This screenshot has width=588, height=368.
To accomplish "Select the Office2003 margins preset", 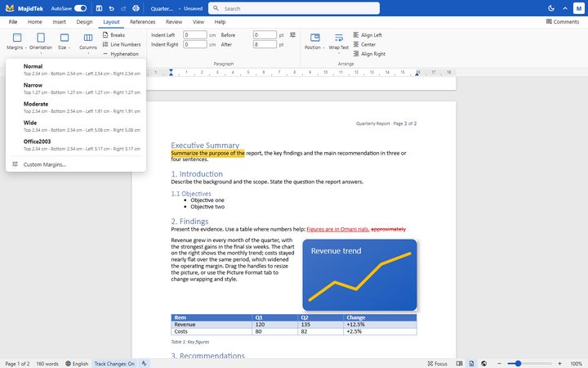I will [76, 145].
